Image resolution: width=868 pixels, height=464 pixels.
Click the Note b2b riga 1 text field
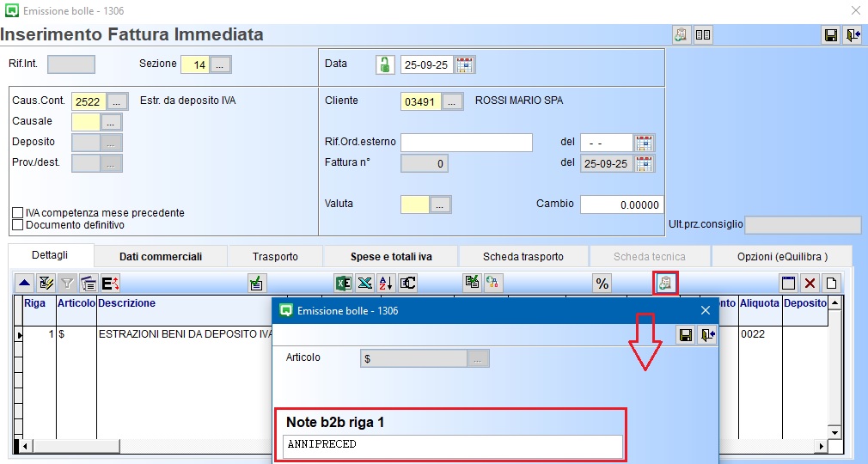pos(452,445)
